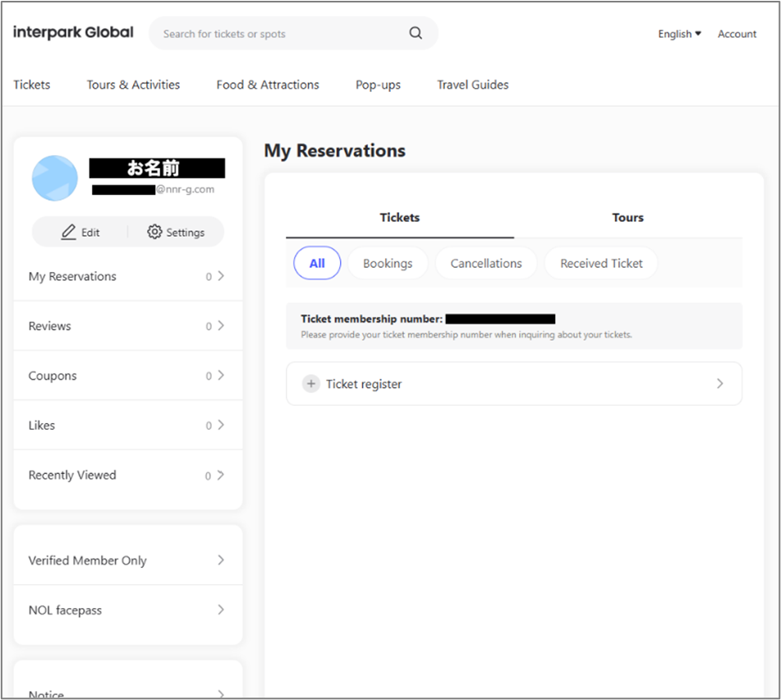Click the blue profile avatar
The height and width of the screenshot is (700, 781).
(55, 178)
